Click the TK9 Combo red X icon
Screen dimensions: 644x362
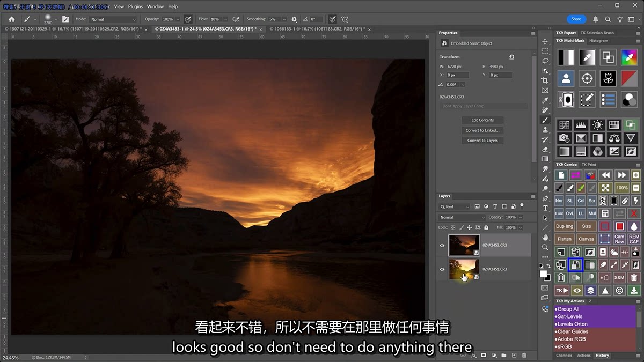634,213
